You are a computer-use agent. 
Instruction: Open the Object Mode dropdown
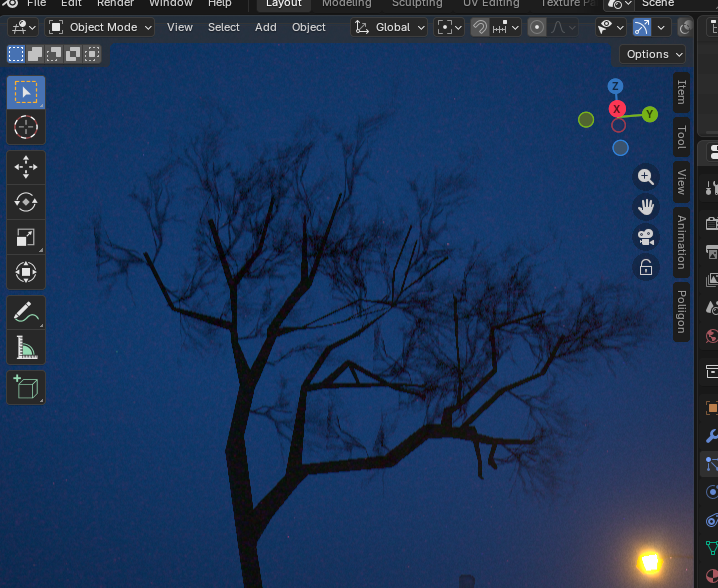click(x=99, y=27)
